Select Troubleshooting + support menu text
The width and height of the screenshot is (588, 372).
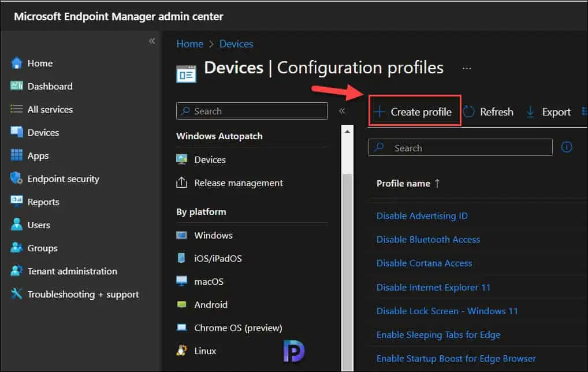click(x=83, y=295)
